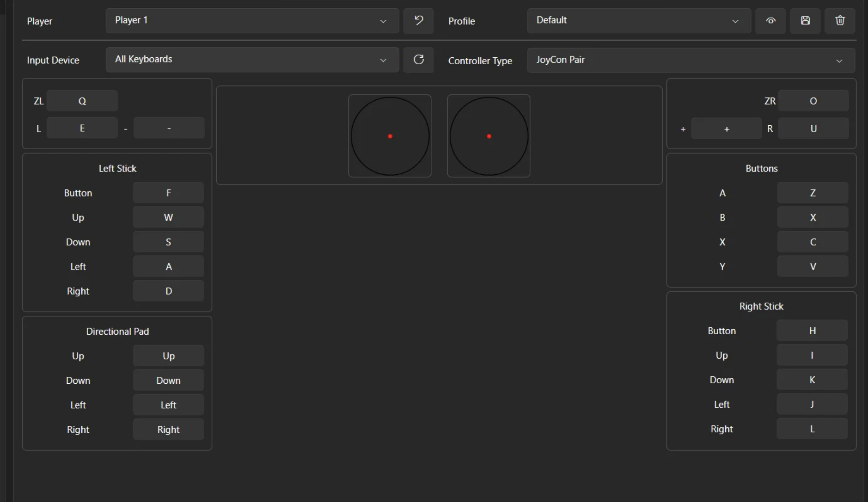Click the undo arrow icon beside Player
Viewport: 868px width, 502px height.
418,21
